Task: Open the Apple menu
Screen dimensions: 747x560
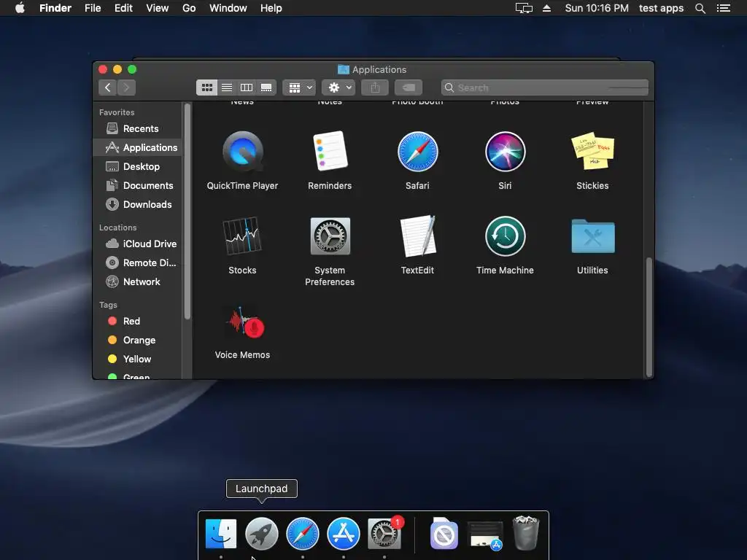Action: pos(20,8)
